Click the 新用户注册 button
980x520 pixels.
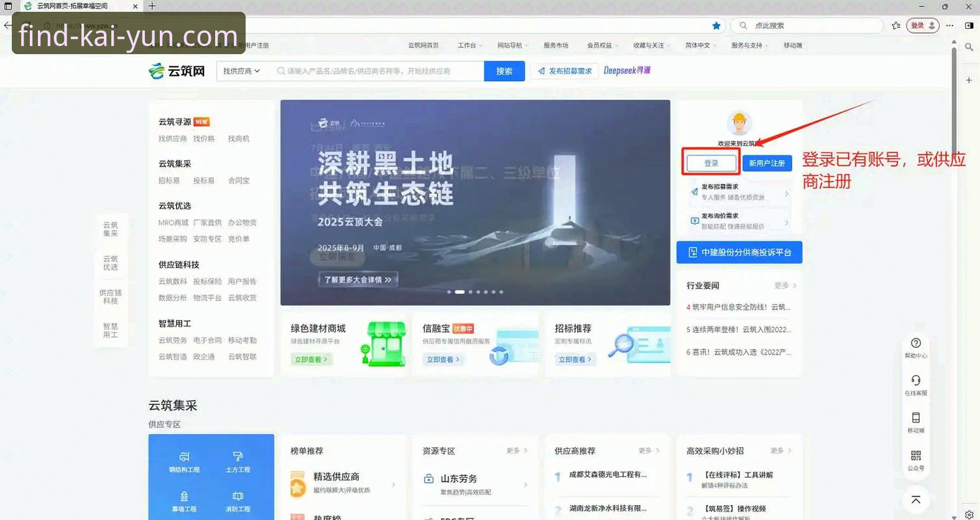click(767, 163)
